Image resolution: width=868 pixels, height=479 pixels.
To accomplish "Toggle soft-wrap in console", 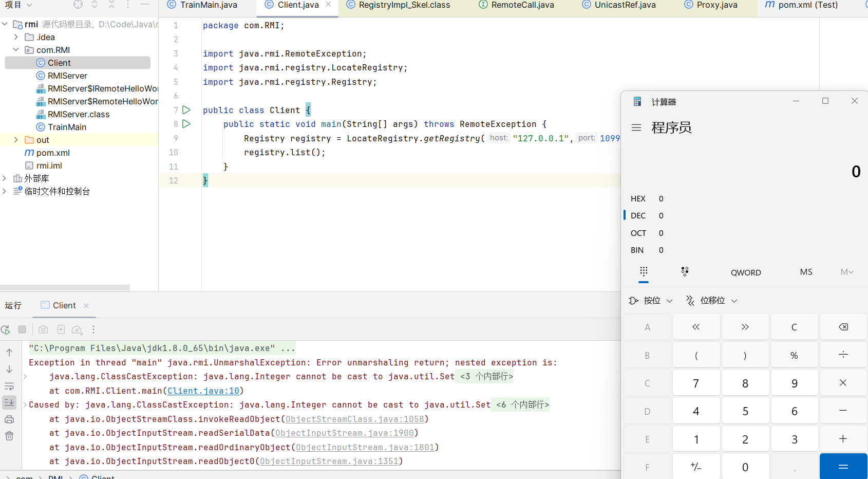I will tap(9, 386).
